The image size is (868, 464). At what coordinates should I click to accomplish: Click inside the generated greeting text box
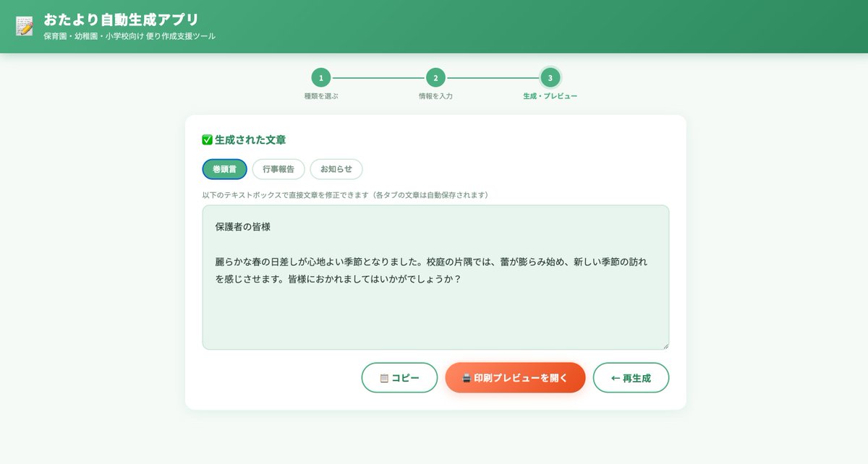tap(434, 275)
